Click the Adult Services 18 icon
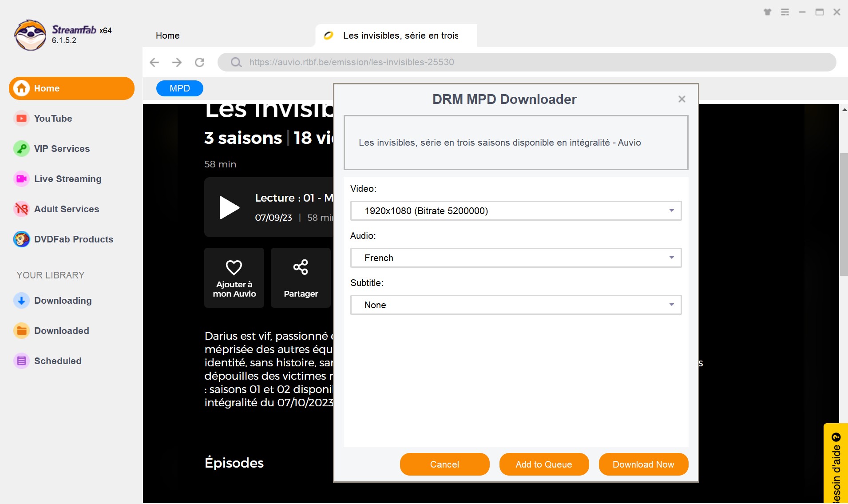This screenshot has width=848, height=504. point(21,209)
